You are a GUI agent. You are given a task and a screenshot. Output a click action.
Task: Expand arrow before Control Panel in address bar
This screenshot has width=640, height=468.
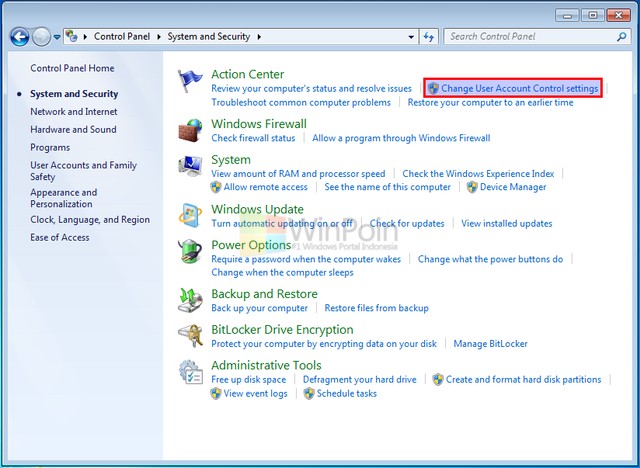[85, 37]
